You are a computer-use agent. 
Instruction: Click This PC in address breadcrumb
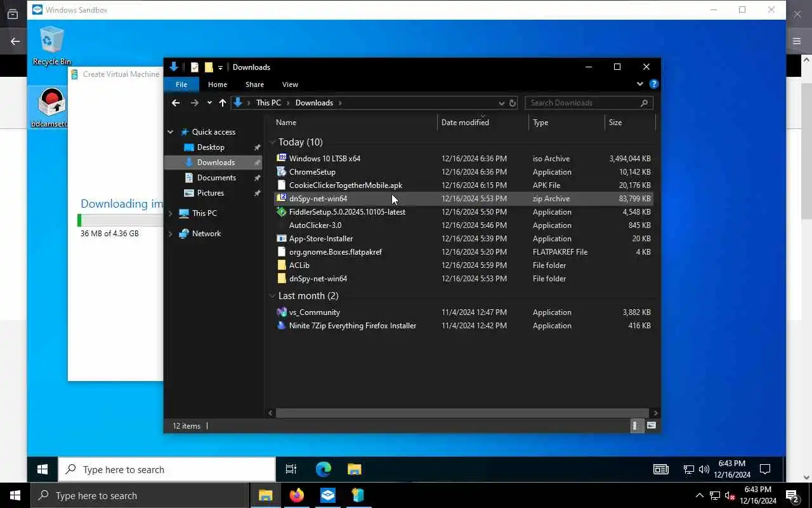pos(268,103)
